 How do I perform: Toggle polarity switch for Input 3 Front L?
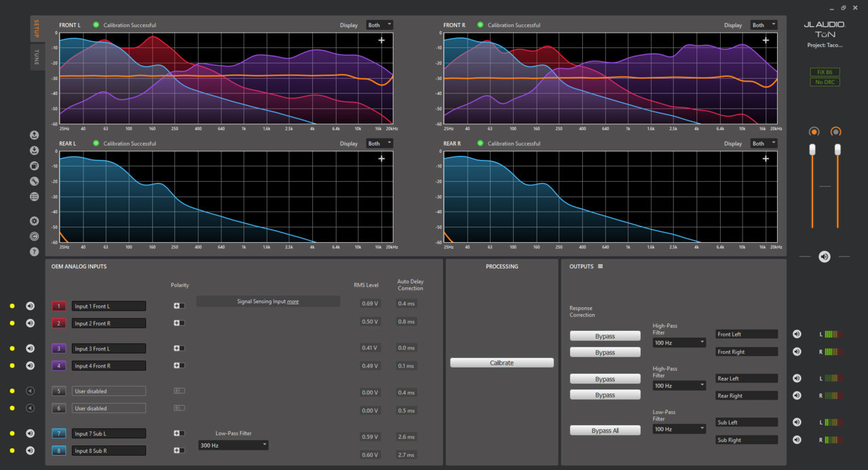[179, 349]
